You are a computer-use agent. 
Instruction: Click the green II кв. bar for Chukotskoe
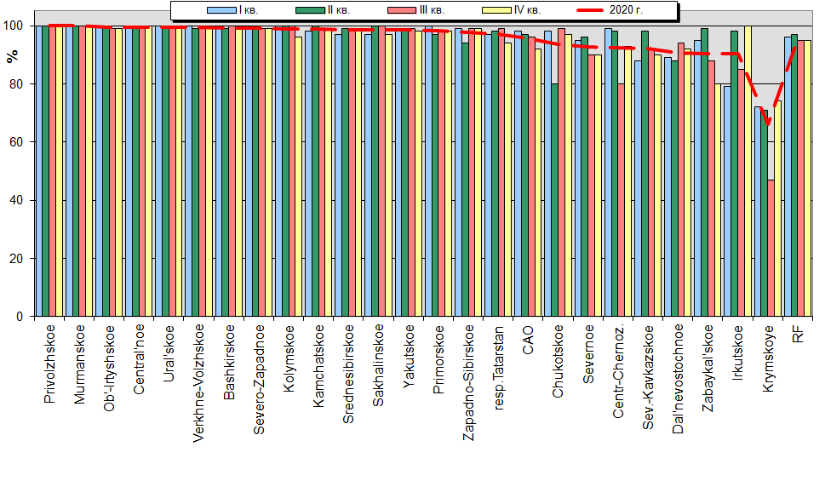pos(554,200)
